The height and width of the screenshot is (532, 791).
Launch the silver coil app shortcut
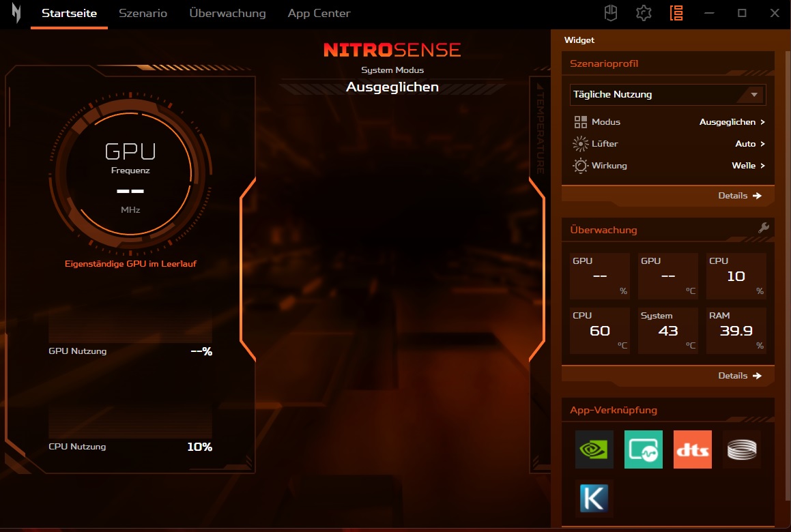(x=741, y=449)
